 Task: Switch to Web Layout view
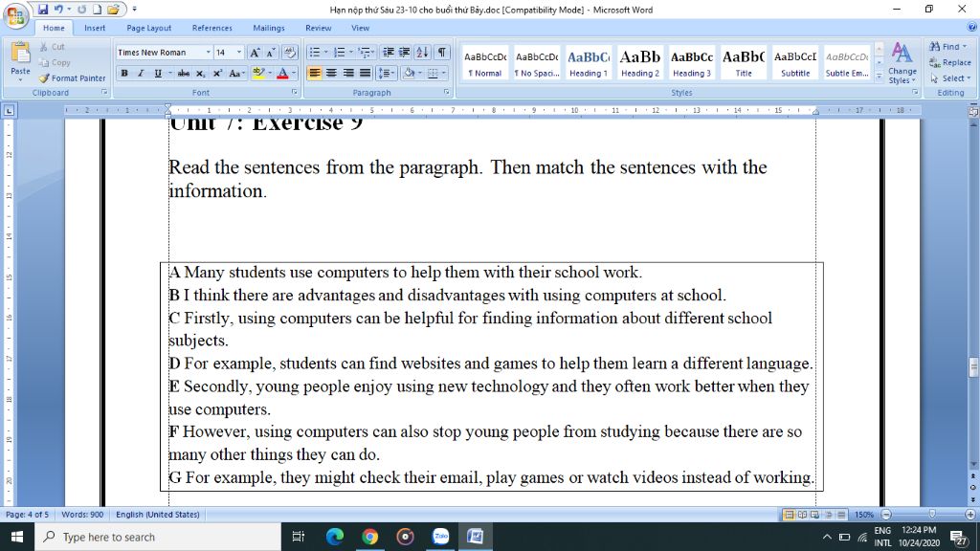(x=815, y=515)
